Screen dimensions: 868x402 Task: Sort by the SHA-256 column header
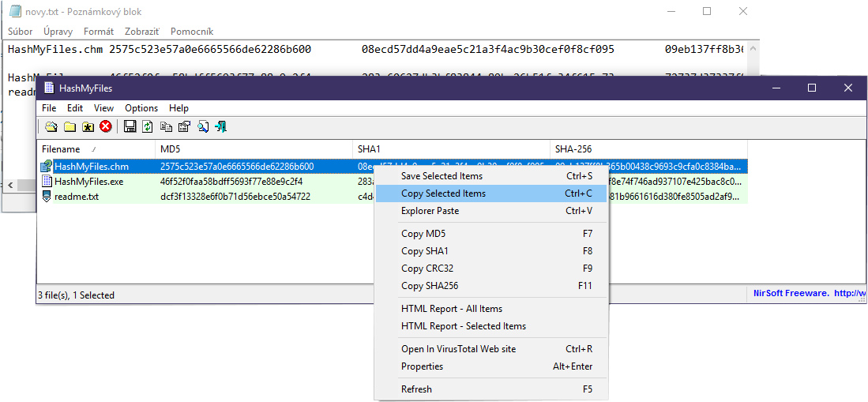pos(648,149)
